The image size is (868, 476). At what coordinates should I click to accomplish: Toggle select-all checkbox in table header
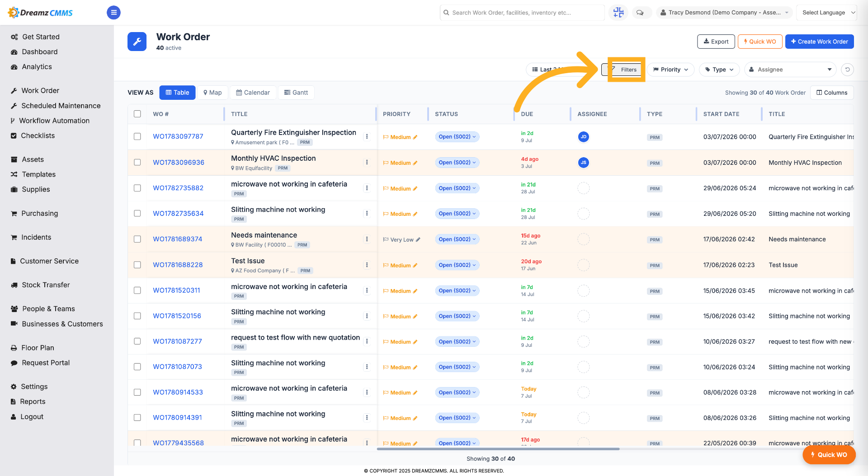point(137,114)
